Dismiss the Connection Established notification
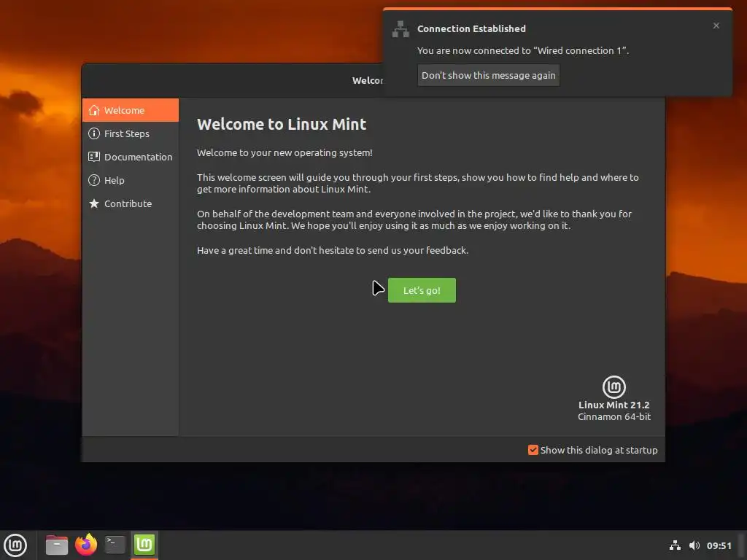 (x=716, y=26)
